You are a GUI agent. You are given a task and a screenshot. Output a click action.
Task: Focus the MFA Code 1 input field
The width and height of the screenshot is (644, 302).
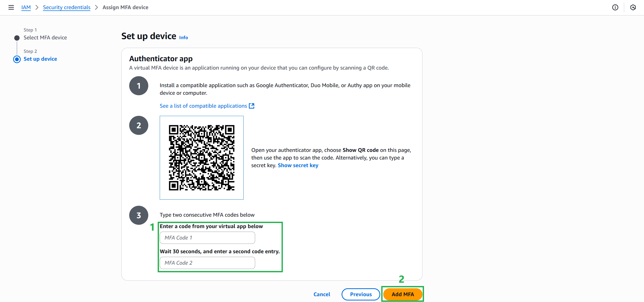(x=207, y=238)
